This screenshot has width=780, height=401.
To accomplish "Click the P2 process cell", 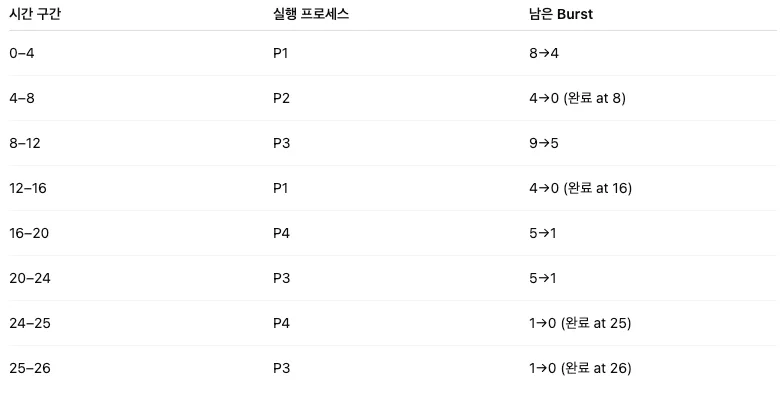I will [x=282, y=98].
